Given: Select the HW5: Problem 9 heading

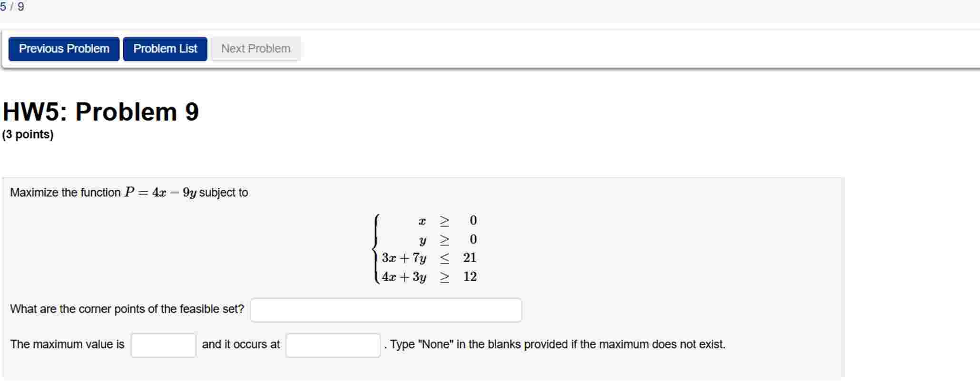Looking at the screenshot, I should coord(100,112).
